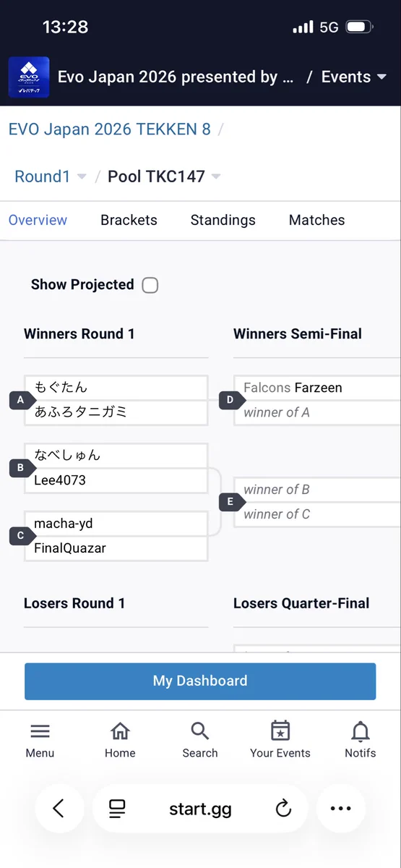Open the My Dashboard button
This screenshot has width=401, height=868.
(x=200, y=681)
